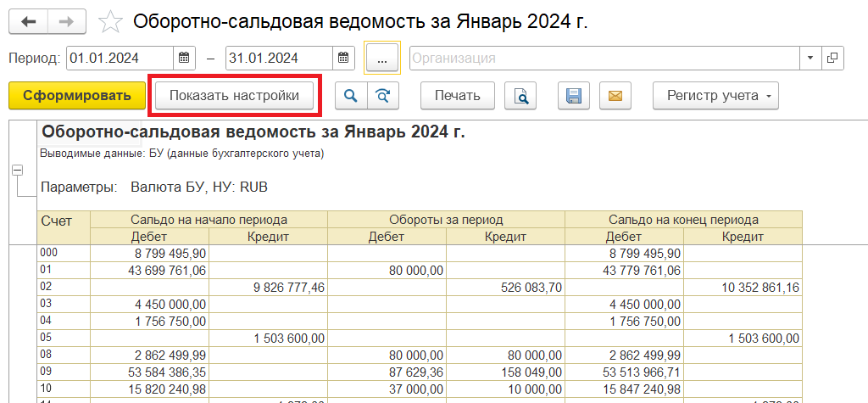Image resolution: width=868 pixels, height=403 pixels.
Task: Open period selection with the ellipsis button
Action: [381, 59]
